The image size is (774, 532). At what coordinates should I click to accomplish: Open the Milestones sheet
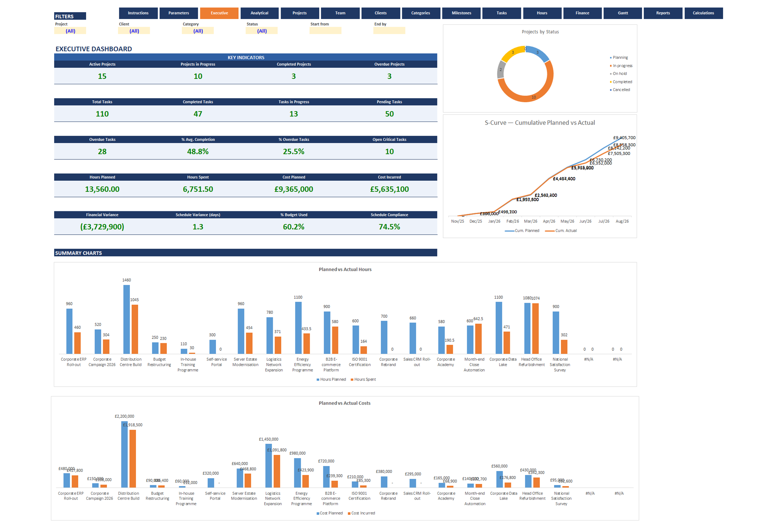[x=461, y=13]
